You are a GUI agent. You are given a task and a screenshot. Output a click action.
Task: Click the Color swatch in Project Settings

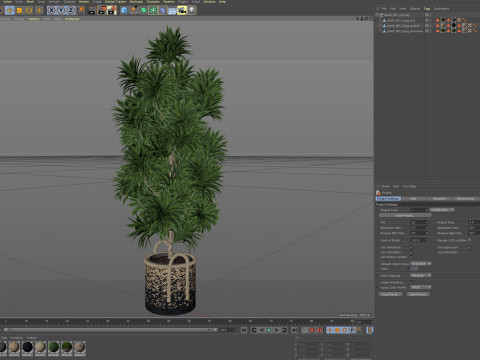[414, 269]
